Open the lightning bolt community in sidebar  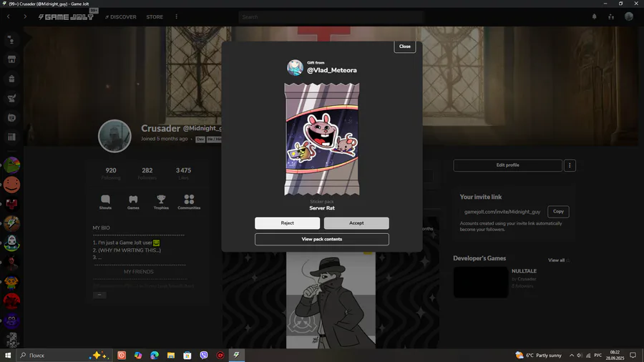tap(11, 224)
